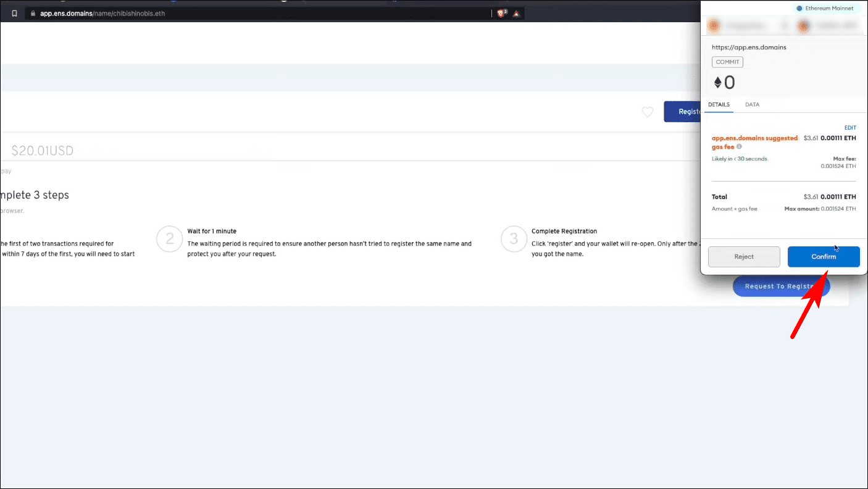Viewport: 868px width, 489px height.
Task: Click the 'Max fee:' label
Action: click(x=845, y=159)
